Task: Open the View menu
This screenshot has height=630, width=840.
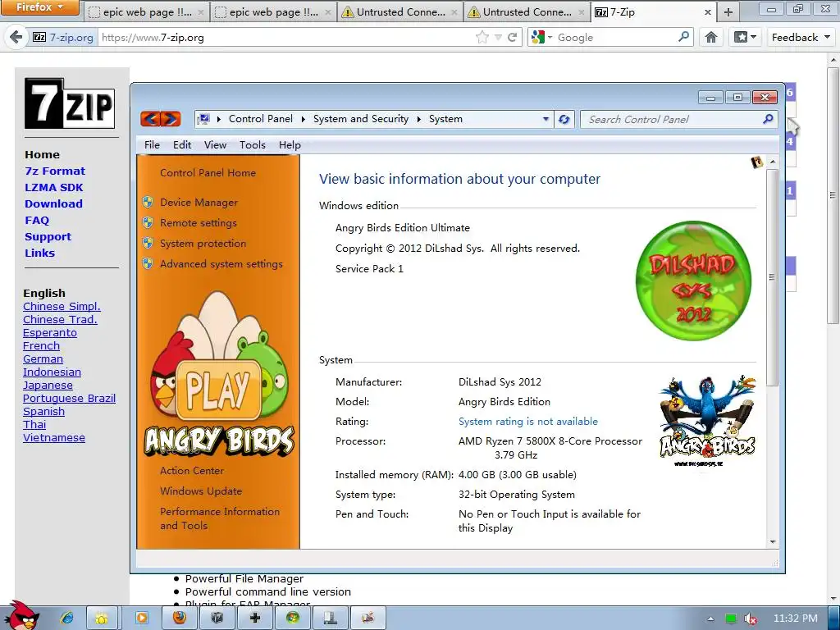Action: point(215,144)
